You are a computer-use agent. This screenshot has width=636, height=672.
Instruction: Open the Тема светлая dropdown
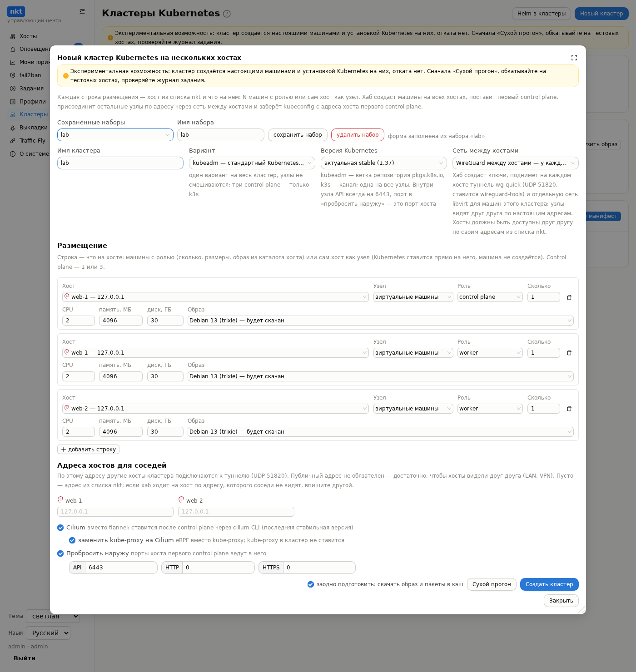53,616
